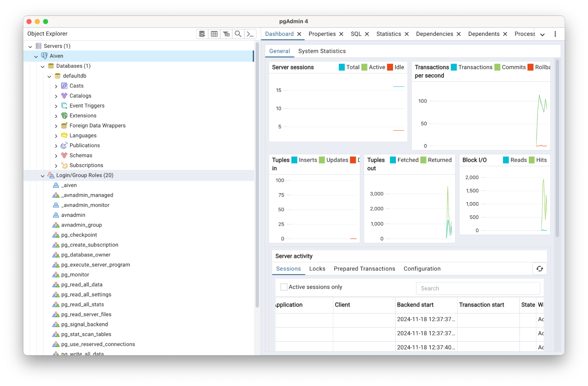588x386 pixels.
Task: Select the pg_use_reserved_connections role
Action: pos(98,344)
